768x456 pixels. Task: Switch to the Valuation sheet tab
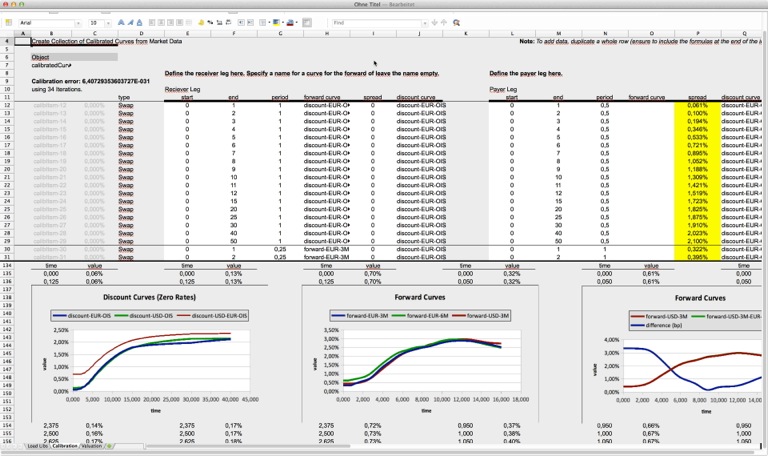pyautogui.click(x=92, y=446)
